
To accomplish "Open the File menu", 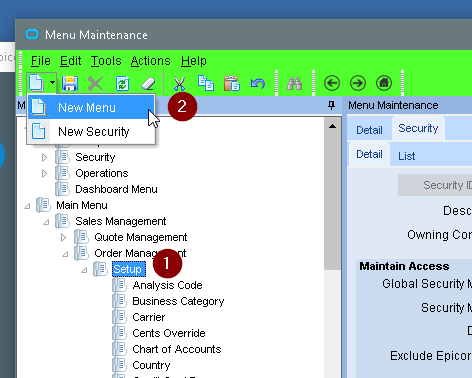I will [x=40, y=61].
